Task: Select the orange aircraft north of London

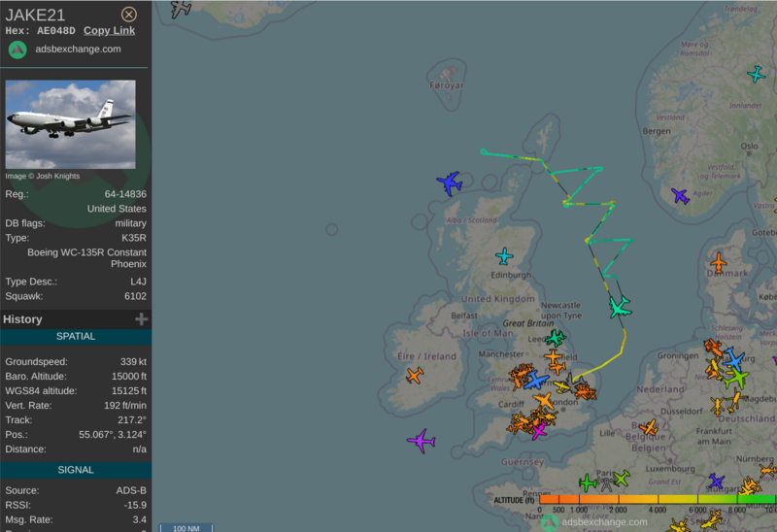Action: 544,401
